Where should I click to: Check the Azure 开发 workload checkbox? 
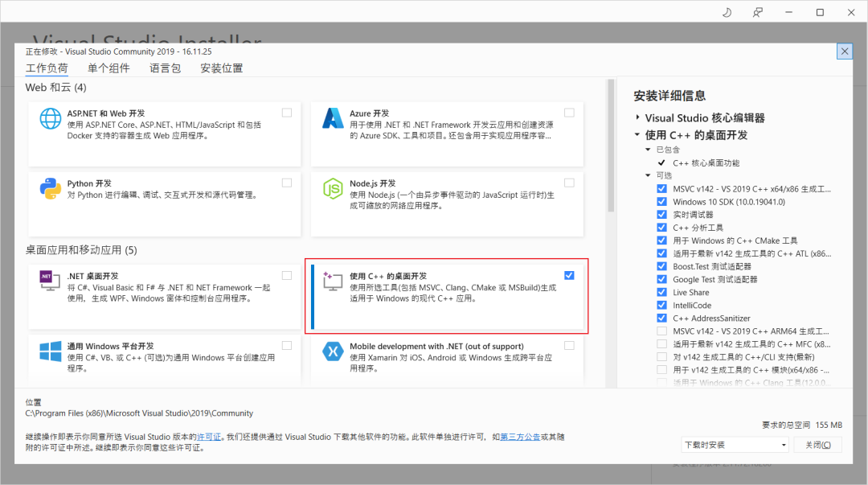tap(569, 113)
